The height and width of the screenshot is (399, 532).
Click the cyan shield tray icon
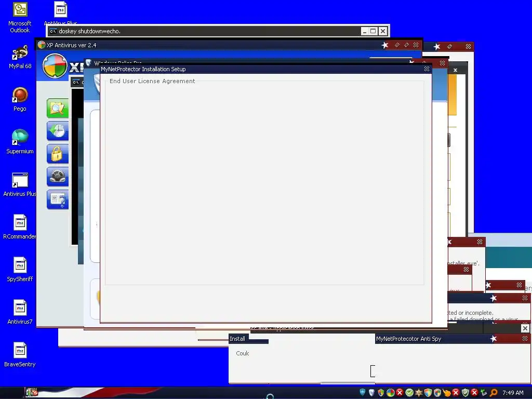(x=362, y=393)
